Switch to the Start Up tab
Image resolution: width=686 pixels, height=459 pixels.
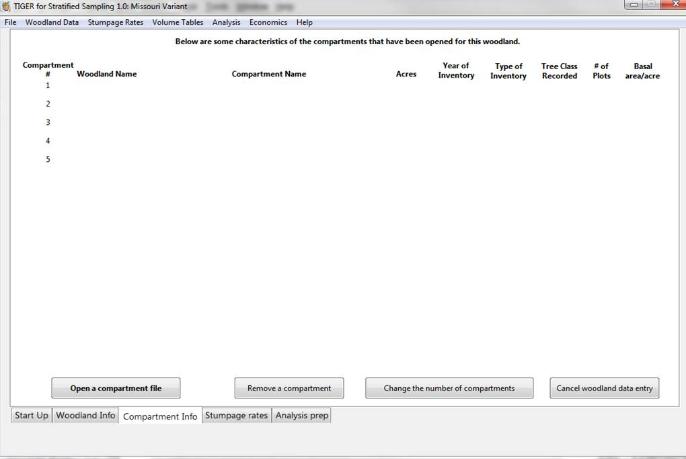tap(30, 415)
